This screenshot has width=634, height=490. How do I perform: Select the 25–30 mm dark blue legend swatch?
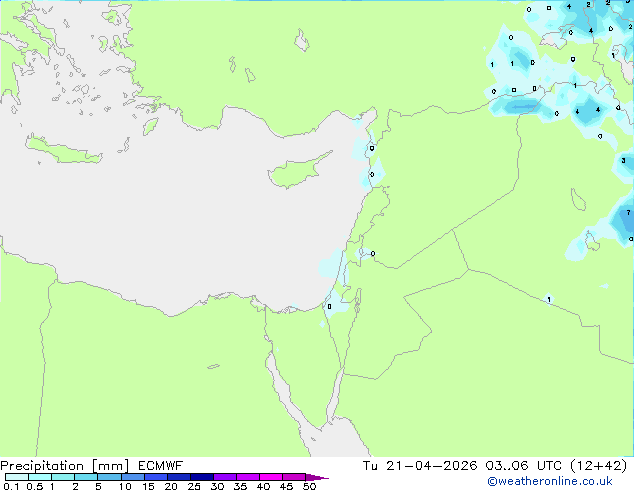[201, 477]
